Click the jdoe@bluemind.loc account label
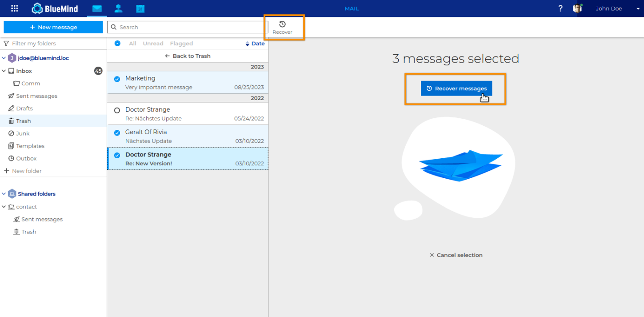 [x=43, y=58]
